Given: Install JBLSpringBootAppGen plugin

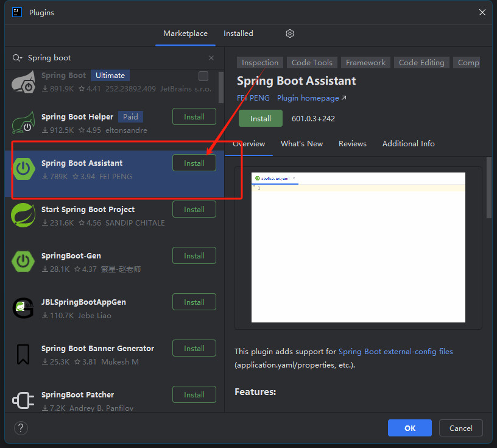Looking at the screenshot, I should [x=194, y=302].
